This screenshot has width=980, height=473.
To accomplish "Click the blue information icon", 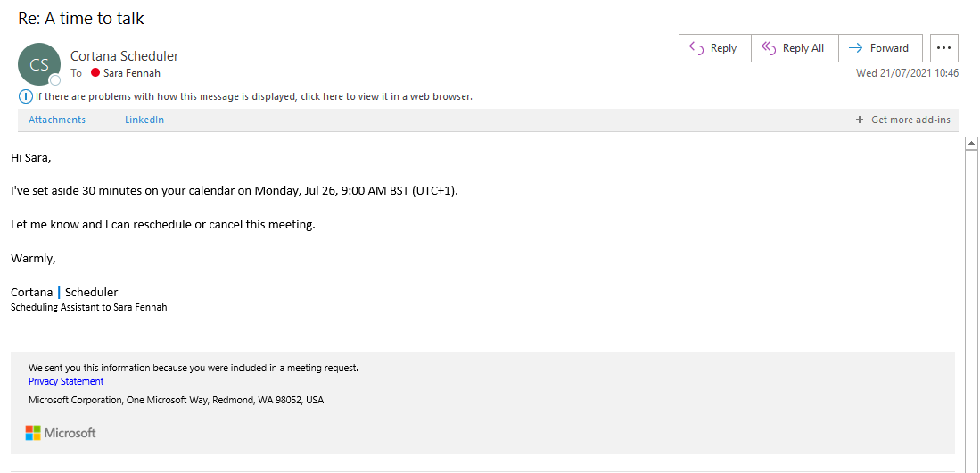I will coord(25,96).
